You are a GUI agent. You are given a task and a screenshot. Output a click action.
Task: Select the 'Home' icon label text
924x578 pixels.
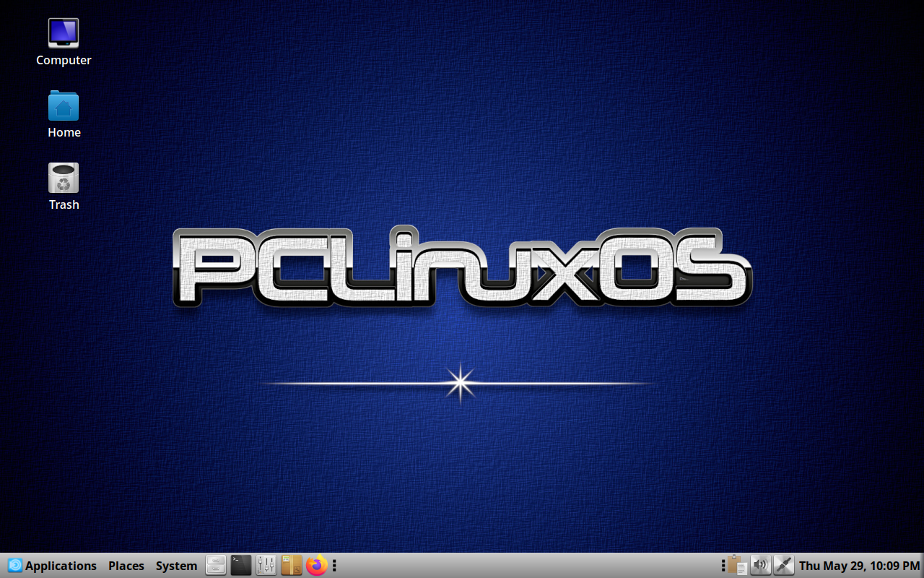[x=64, y=132]
